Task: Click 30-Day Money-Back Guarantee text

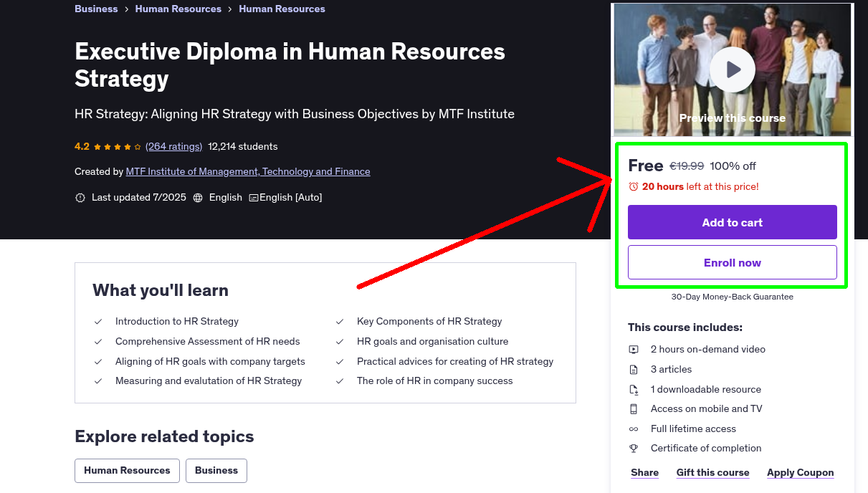Action: [733, 297]
